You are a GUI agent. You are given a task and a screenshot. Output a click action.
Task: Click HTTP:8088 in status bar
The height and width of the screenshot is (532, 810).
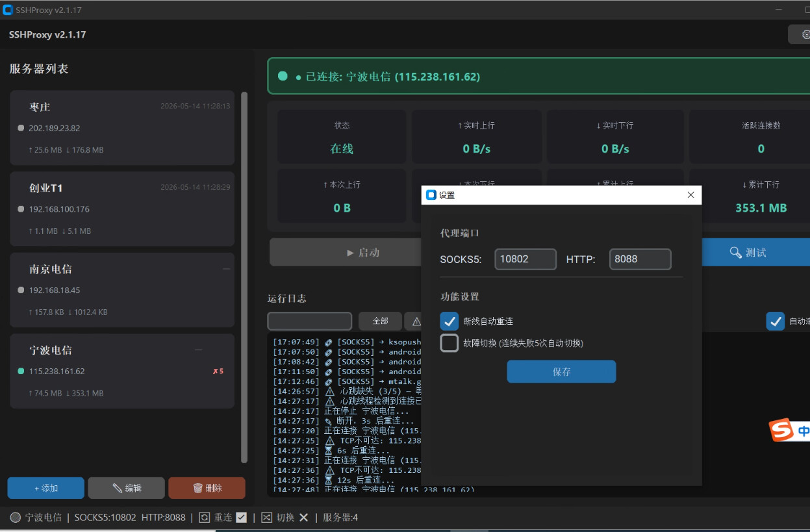163,518
